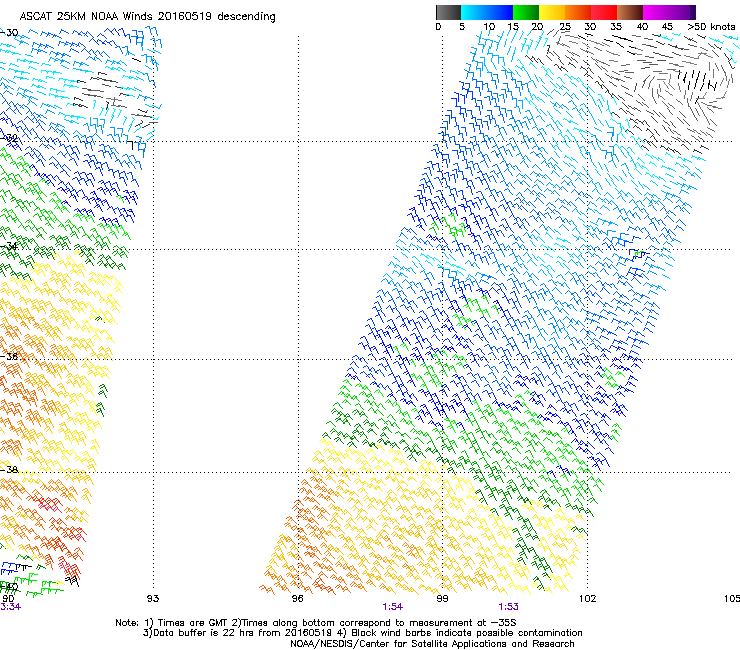The image size is (740, 650).
Task: Click the '96' longitude axis label
Action: (x=297, y=599)
